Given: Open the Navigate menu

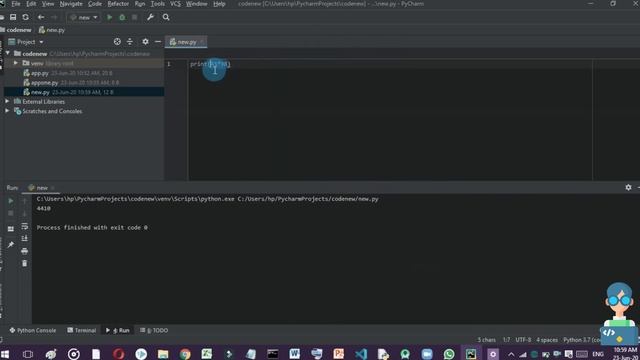Looking at the screenshot, I should 71,4.
